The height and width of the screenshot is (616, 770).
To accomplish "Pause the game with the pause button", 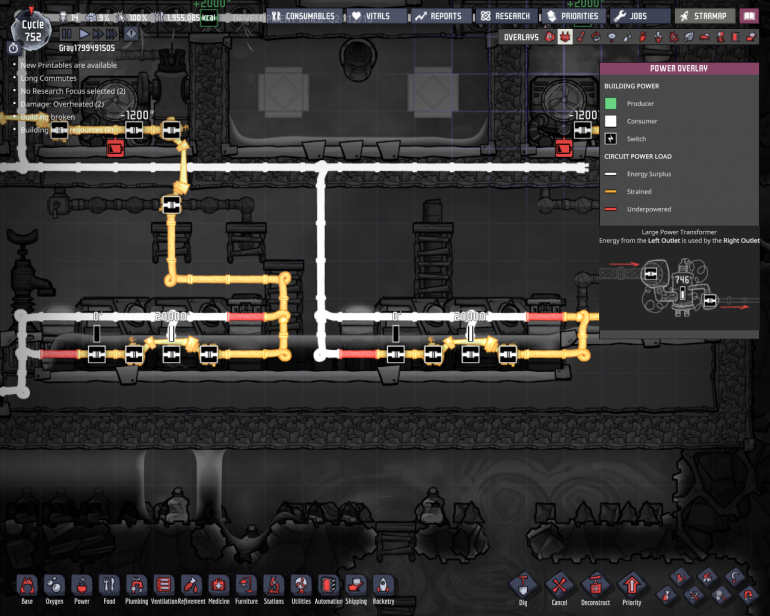I will pyautogui.click(x=67, y=33).
